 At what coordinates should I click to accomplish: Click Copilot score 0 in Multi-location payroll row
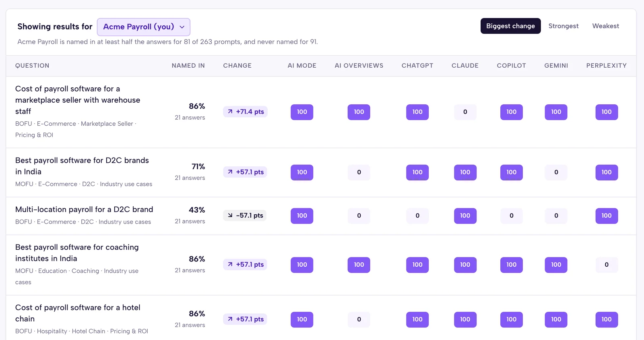(x=511, y=216)
